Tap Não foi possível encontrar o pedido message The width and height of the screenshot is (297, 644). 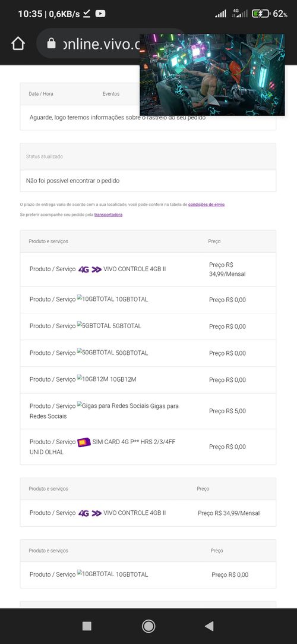[x=72, y=180]
